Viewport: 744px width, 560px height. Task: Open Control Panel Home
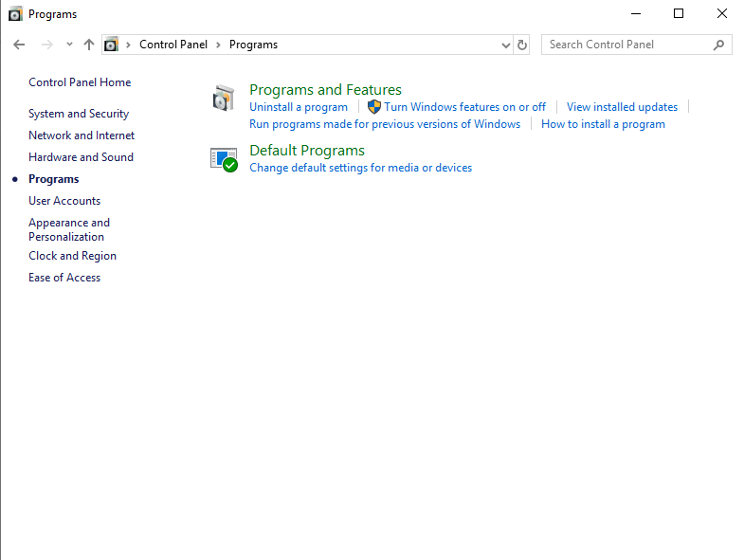click(x=80, y=82)
